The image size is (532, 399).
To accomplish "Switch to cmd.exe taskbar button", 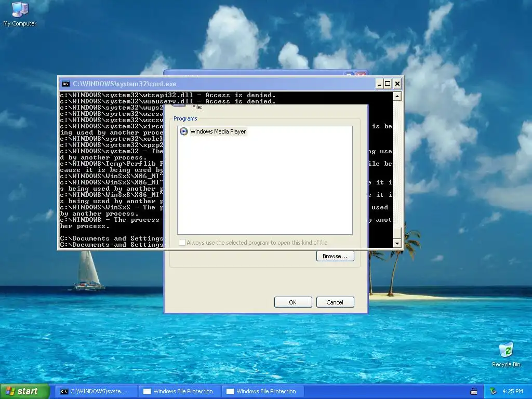I will 96,391.
